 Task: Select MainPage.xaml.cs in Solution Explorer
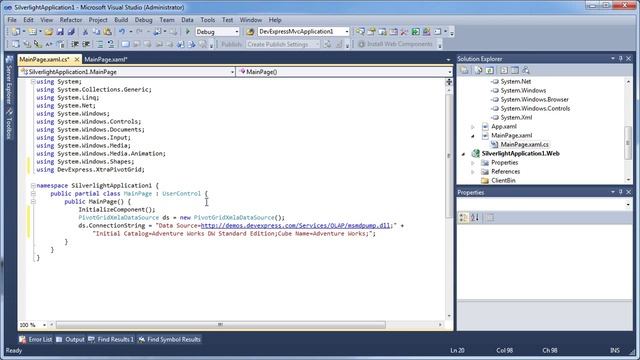tap(524, 144)
